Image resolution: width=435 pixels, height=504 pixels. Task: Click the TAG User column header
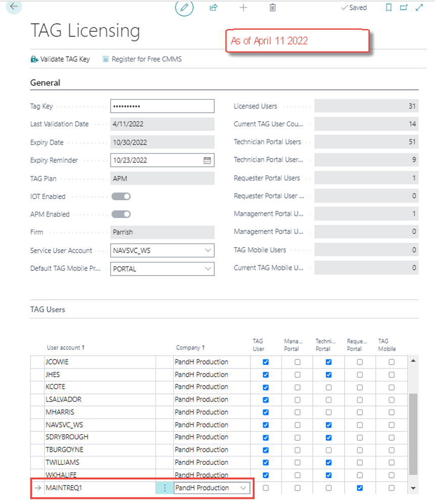(x=258, y=345)
